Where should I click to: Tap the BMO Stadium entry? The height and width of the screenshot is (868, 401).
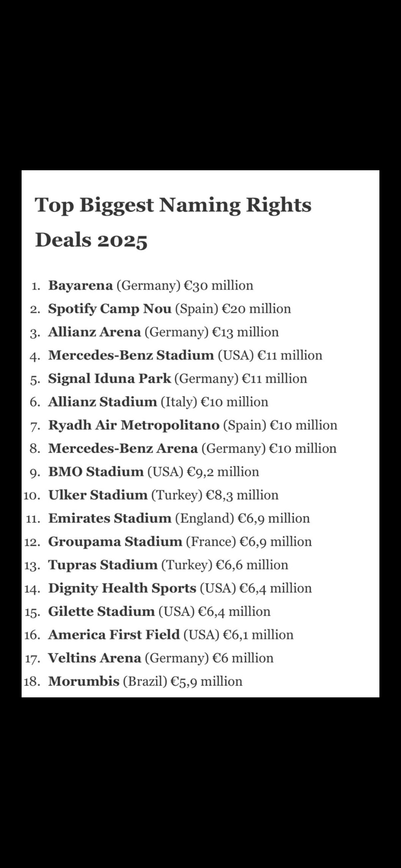point(96,472)
